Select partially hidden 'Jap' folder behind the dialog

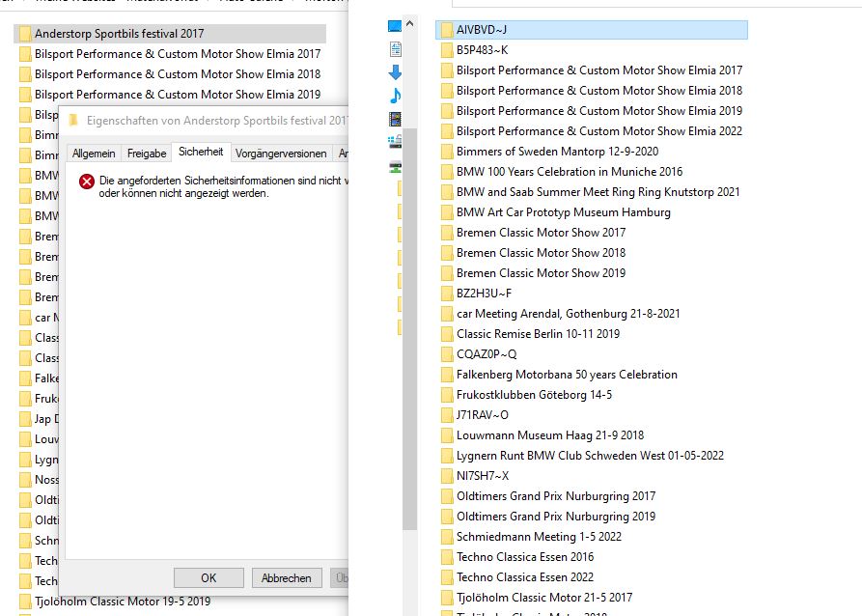[x=37, y=419]
